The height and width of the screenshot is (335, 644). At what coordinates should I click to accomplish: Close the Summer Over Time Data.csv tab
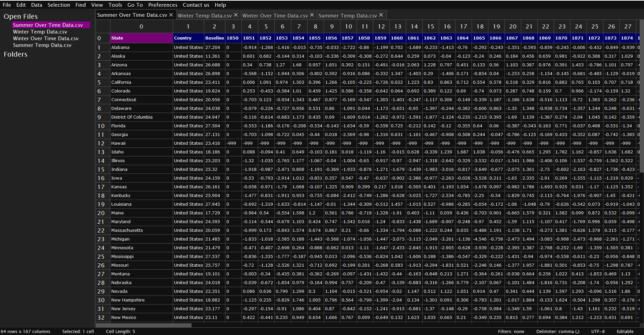point(171,15)
